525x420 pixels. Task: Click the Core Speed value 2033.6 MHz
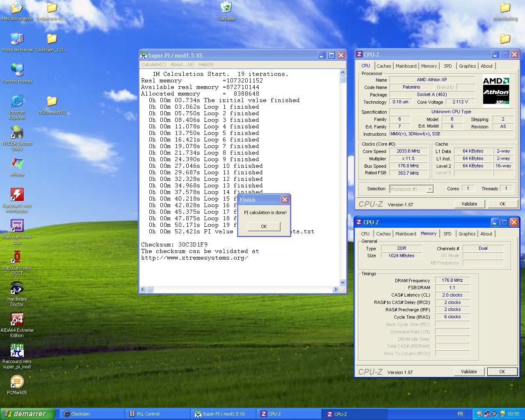tap(408, 151)
